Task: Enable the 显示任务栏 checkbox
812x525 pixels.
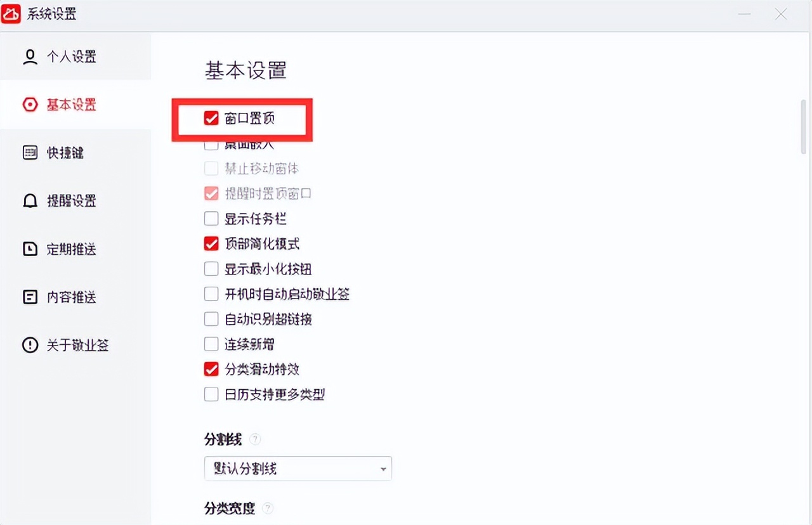Action: coord(211,219)
